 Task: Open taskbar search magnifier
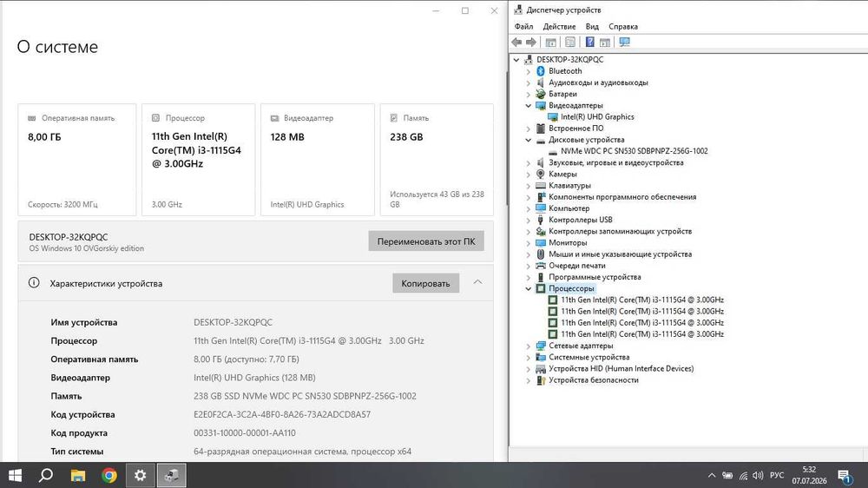pos(47,475)
